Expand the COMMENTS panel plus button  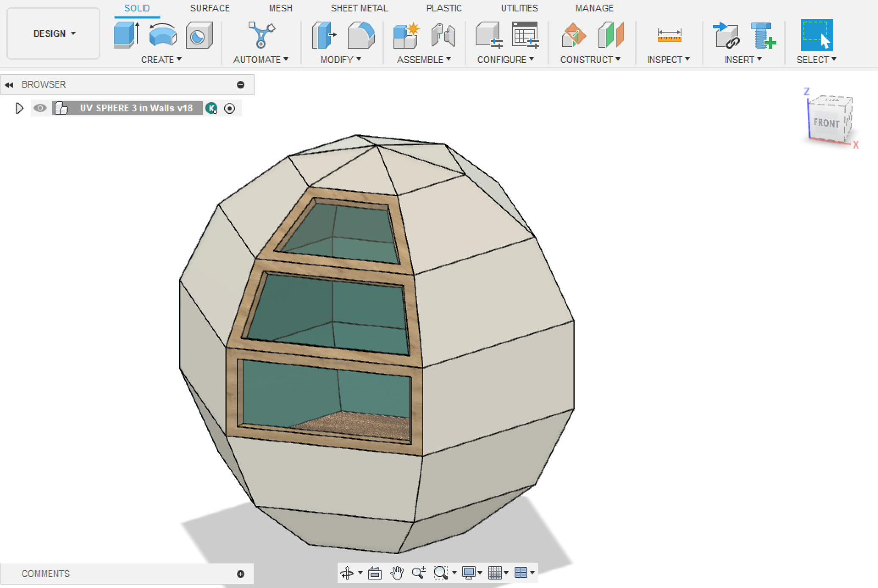[x=241, y=574]
